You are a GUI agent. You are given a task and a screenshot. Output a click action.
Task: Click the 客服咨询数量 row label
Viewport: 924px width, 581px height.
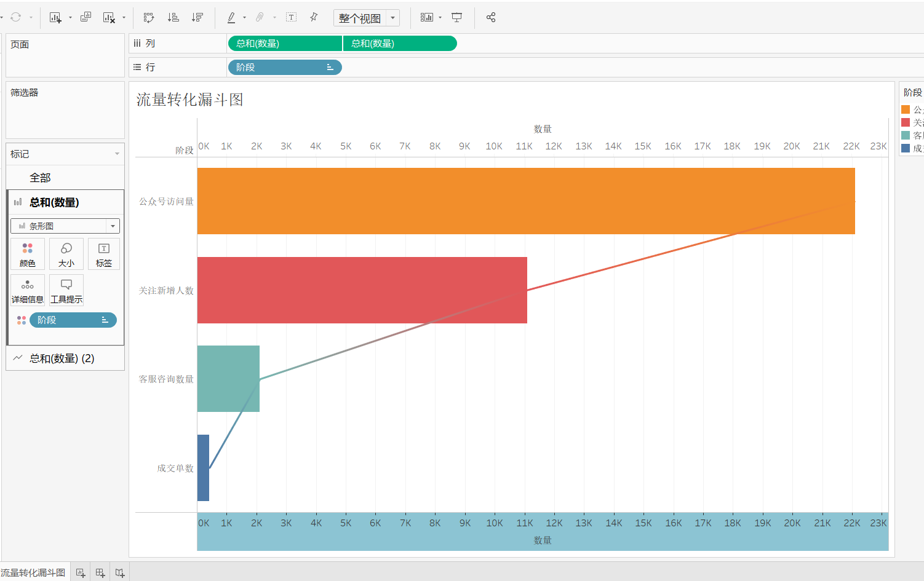166,379
